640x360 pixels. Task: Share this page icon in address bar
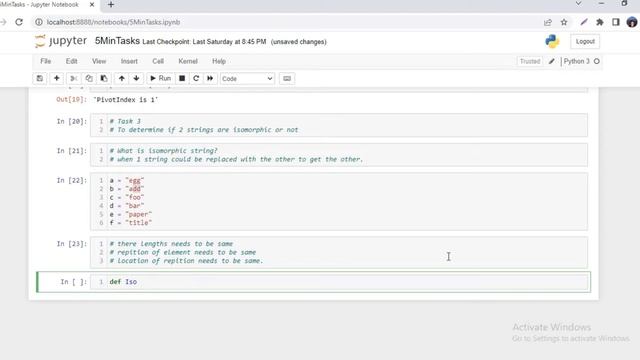[548, 22]
